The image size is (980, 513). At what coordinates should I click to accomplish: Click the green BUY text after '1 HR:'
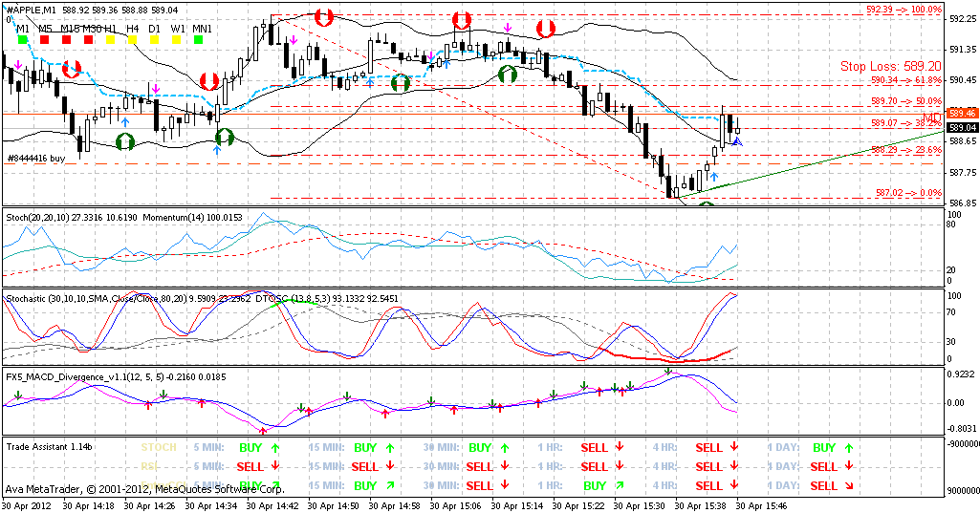(595, 485)
